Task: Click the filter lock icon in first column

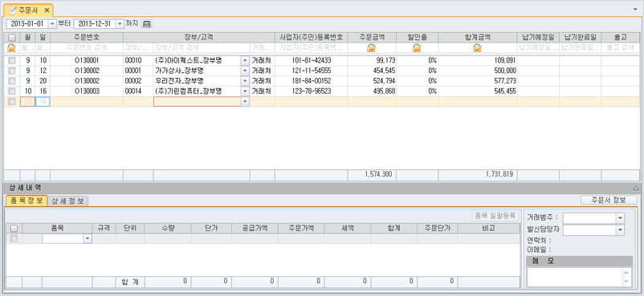Action: [x=11, y=48]
